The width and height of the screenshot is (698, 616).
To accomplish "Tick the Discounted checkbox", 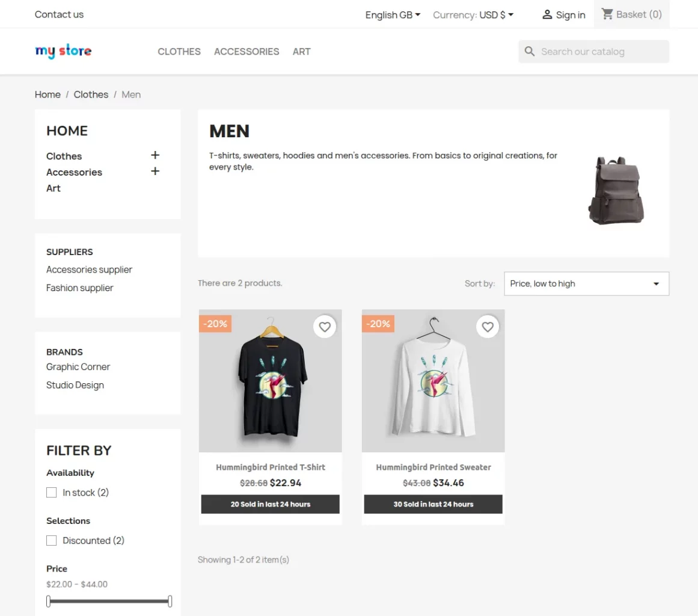I will point(52,541).
